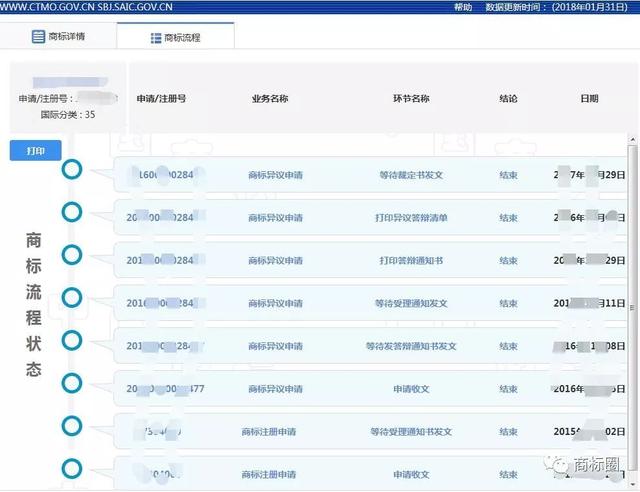Click the date ending 11日
Screen dimensions: 640x492
click(x=589, y=303)
